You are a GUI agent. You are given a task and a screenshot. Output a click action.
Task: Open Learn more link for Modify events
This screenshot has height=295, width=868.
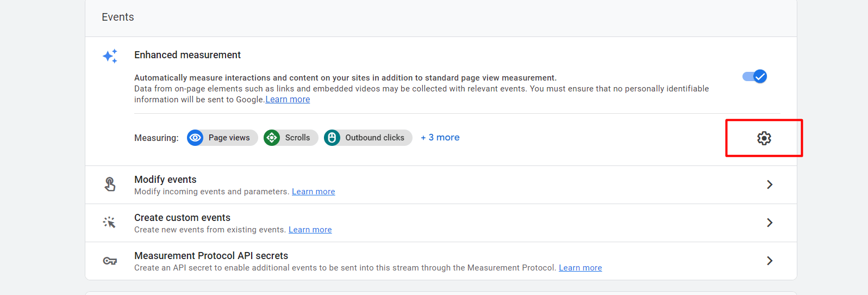(313, 192)
